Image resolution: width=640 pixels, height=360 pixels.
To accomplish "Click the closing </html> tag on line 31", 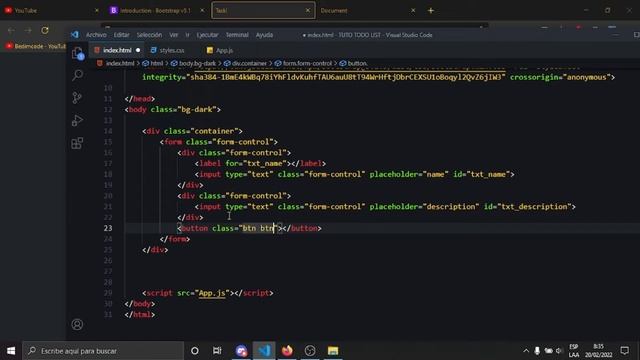I will pyautogui.click(x=140, y=315).
